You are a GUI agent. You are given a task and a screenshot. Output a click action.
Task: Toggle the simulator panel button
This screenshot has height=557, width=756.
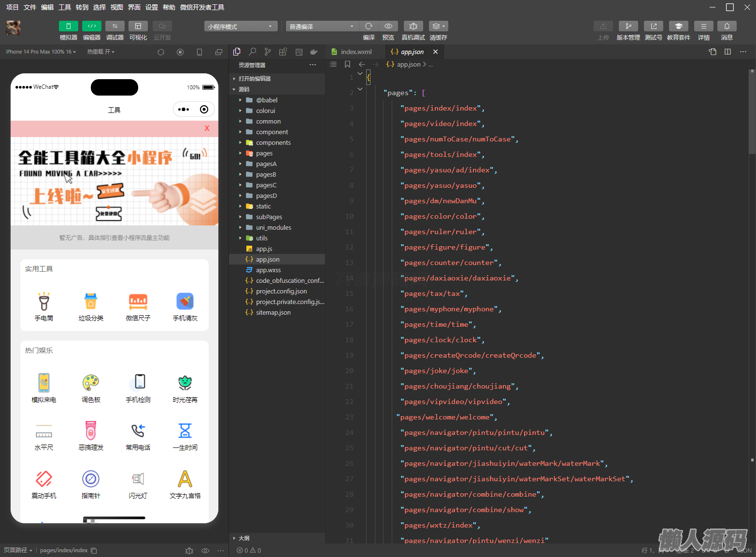(x=68, y=26)
